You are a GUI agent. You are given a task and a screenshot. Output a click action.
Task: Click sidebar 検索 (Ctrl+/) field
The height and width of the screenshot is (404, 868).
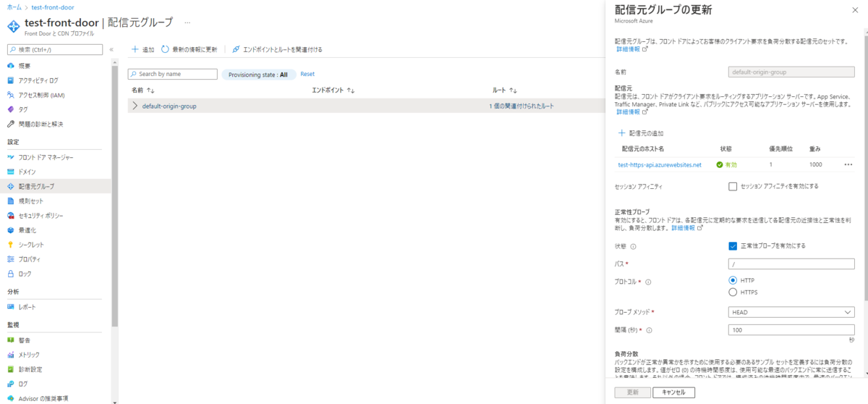coord(55,49)
